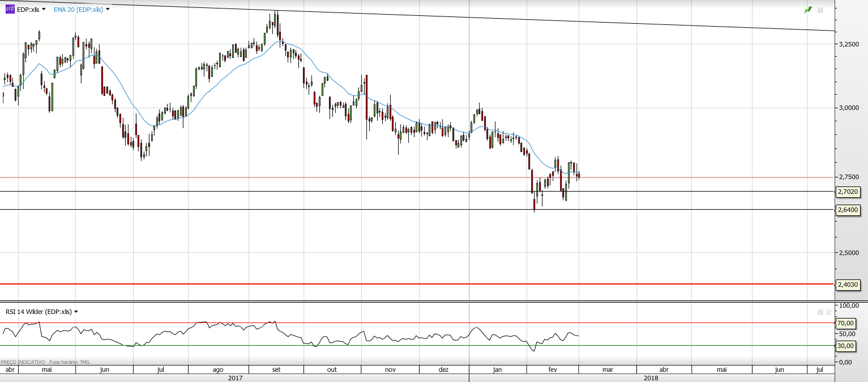Image resolution: width=868 pixels, height=382 pixels.
Task: Click the 2018 year label
Action: [651, 377]
